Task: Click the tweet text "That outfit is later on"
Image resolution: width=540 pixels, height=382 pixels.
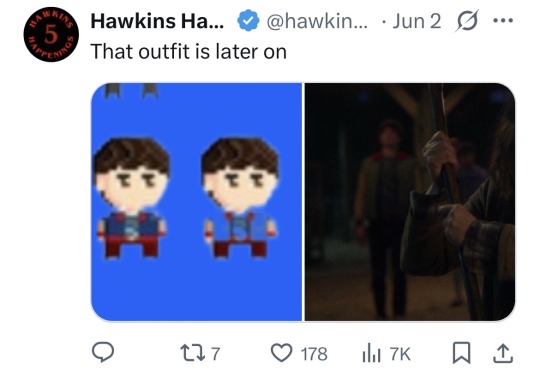Action: point(188,52)
